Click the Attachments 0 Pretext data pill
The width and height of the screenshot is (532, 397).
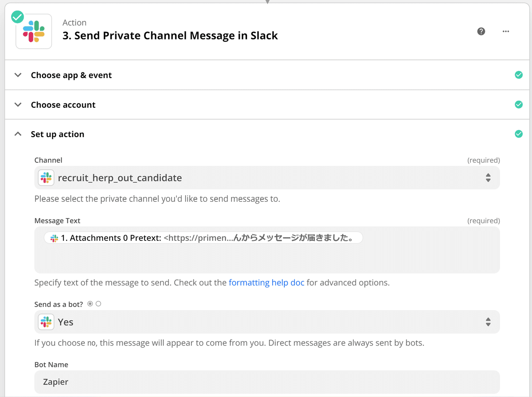click(203, 238)
